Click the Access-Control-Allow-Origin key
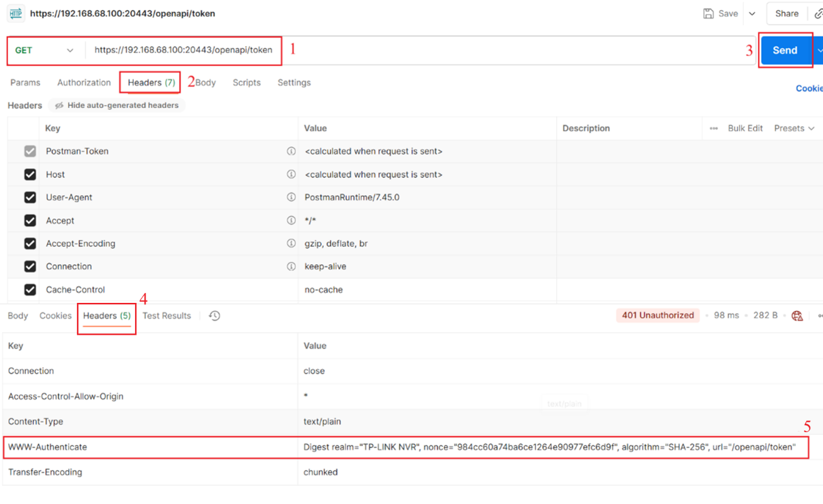The width and height of the screenshot is (823, 504). click(66, 397)
